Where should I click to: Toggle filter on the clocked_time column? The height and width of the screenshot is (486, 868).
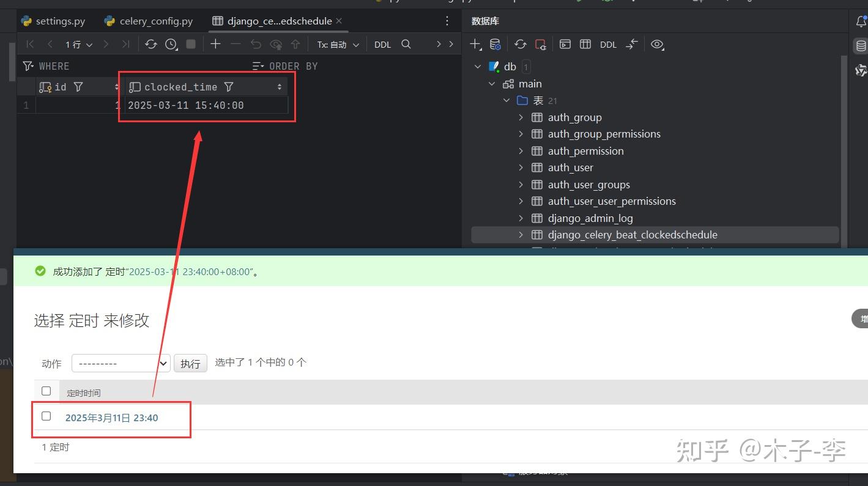229,87
